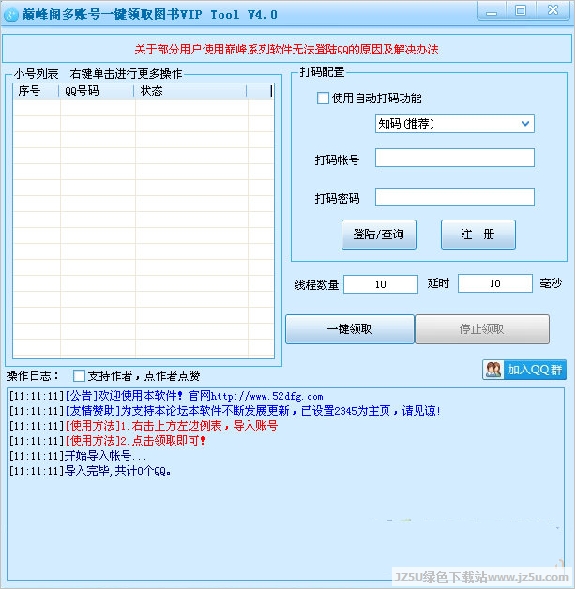Viewport: 575px width, 589px height.
Task: Select log line '[使用方法]2.点击领取即可'
Action: pos(107,441)
